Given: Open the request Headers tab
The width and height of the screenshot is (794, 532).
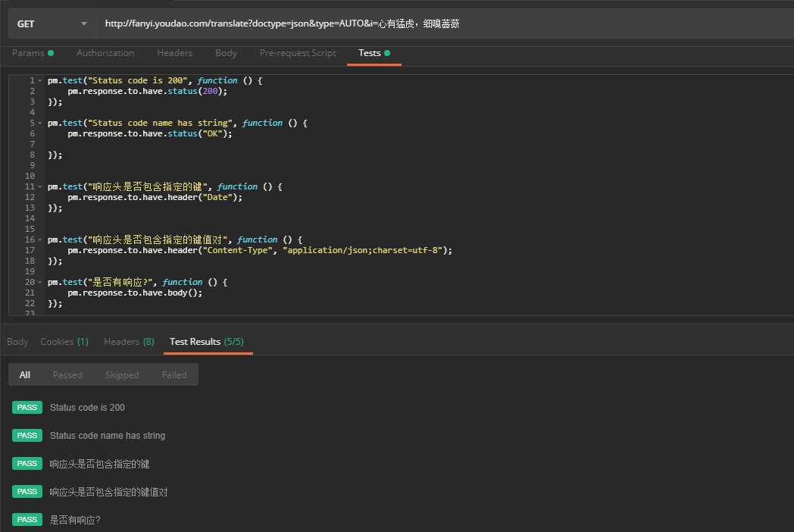Looking at the screenshot, I should 175,53.
